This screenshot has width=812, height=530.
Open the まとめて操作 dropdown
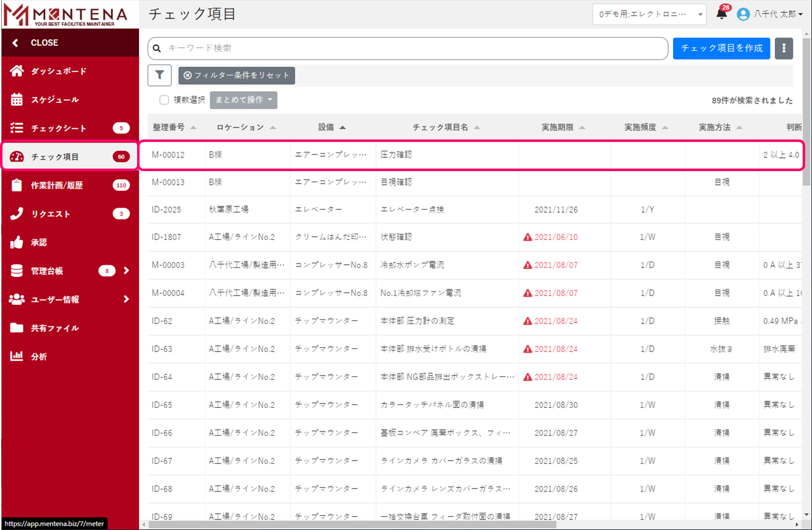[243, 100]
